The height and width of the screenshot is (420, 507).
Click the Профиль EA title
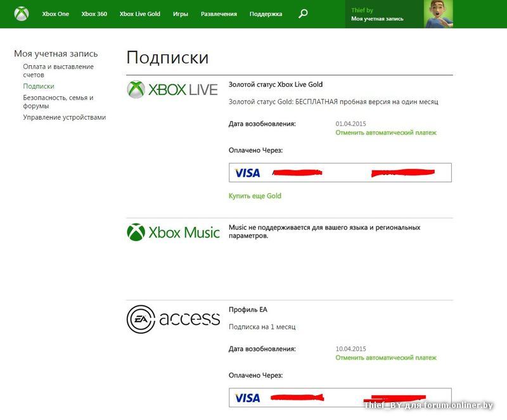pyautogui.click(x=248, y=309)
